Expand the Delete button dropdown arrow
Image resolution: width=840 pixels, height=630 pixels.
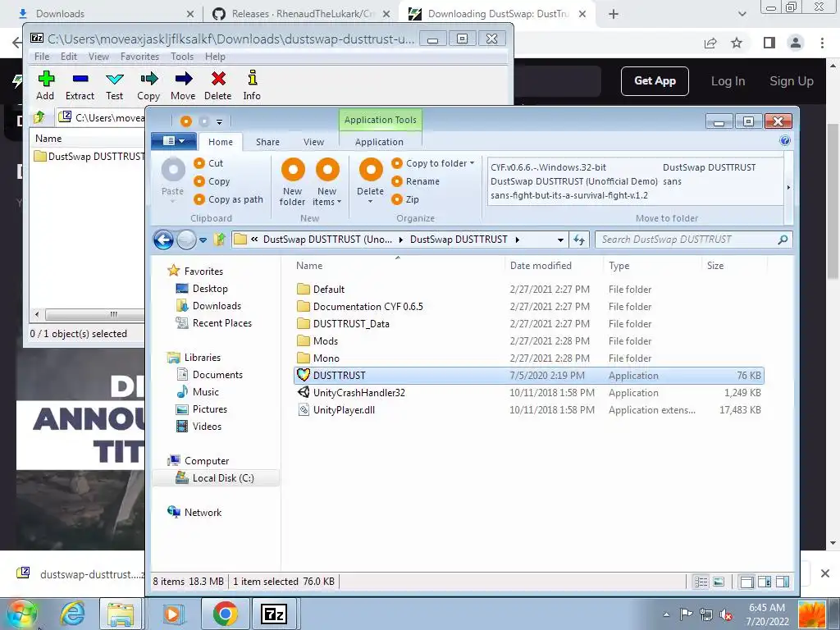[370, 202]
